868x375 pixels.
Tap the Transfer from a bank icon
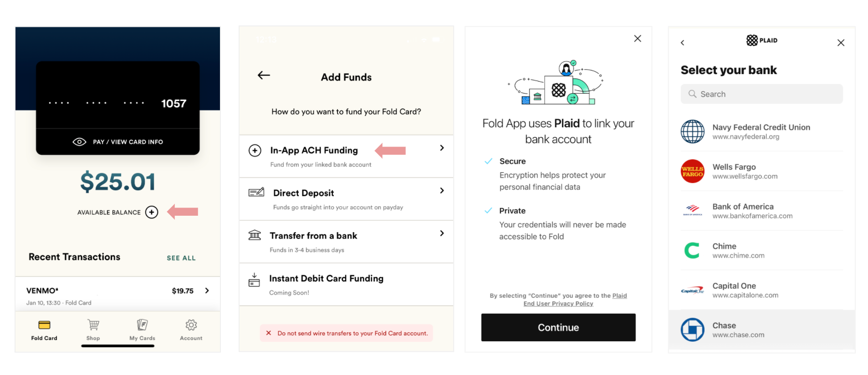[x=255, y=235]
